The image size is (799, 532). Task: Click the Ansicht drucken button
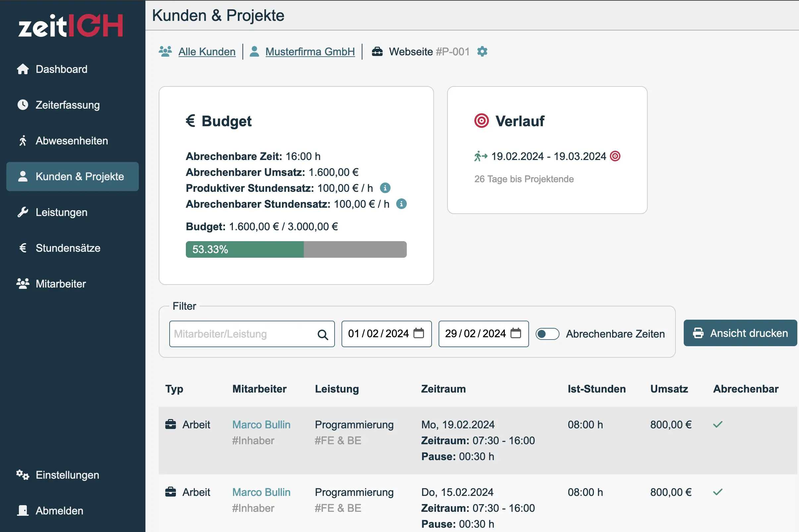pyautogui.click(x=740, y=333)
